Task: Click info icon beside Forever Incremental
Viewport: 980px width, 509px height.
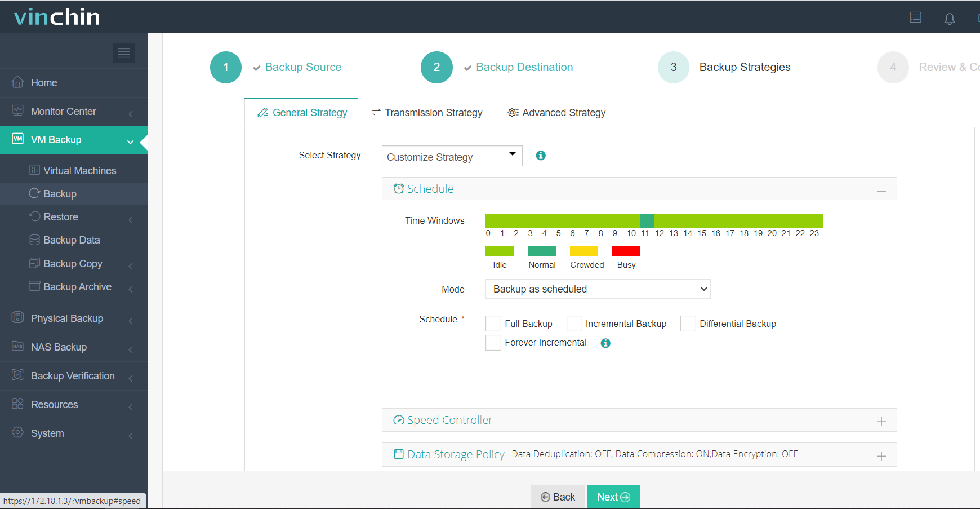Action: point(605,343)
